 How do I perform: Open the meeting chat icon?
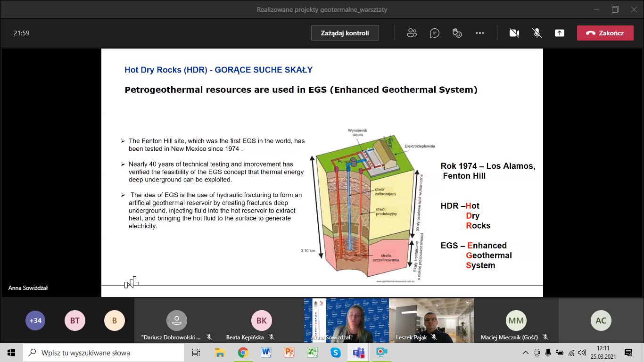435,33
